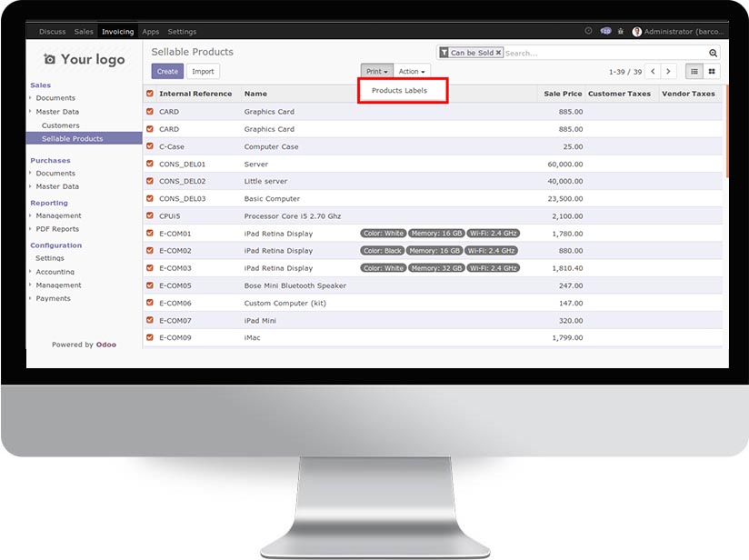Click the Import button
The width and height of the screenshot is (749, 560).
[x=203, y=71]
